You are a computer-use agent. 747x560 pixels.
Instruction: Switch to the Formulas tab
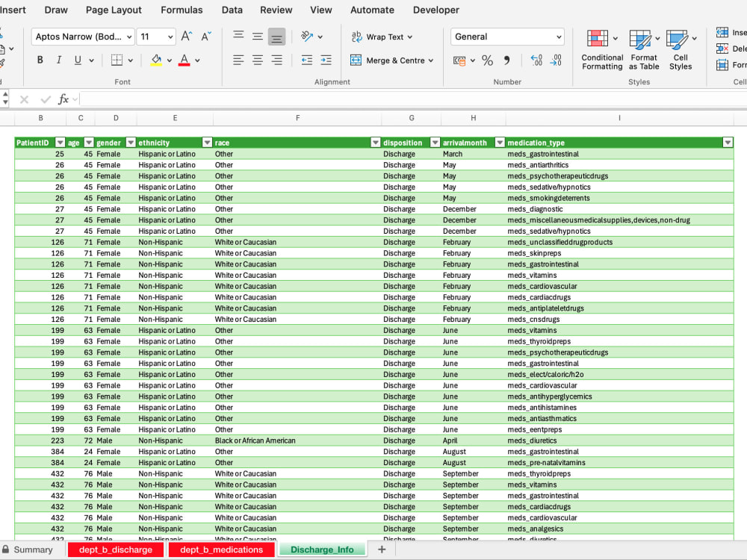[x=182, y=10]
